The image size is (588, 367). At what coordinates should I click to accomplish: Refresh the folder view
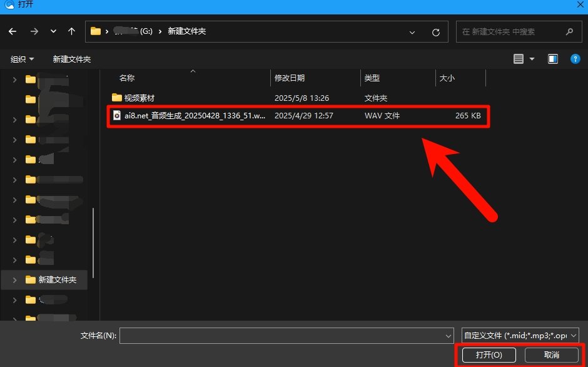pyautogui.click(x=436, y=31)
